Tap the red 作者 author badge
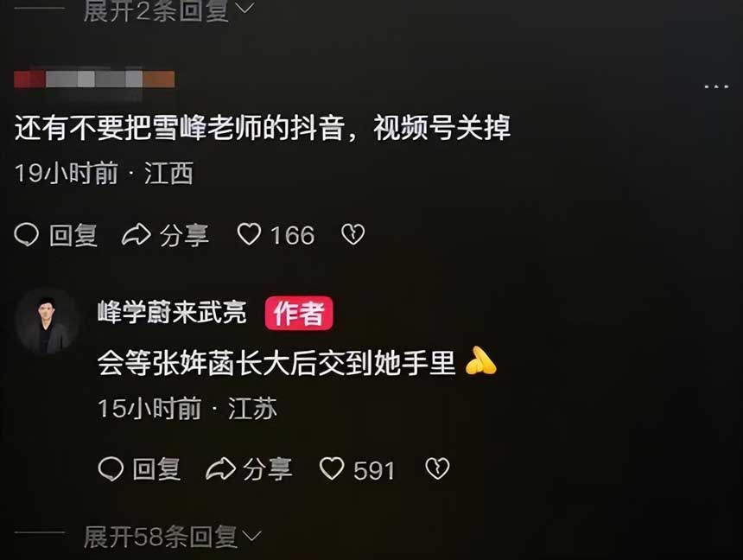 pyautogui.click(x=299, y=313)
